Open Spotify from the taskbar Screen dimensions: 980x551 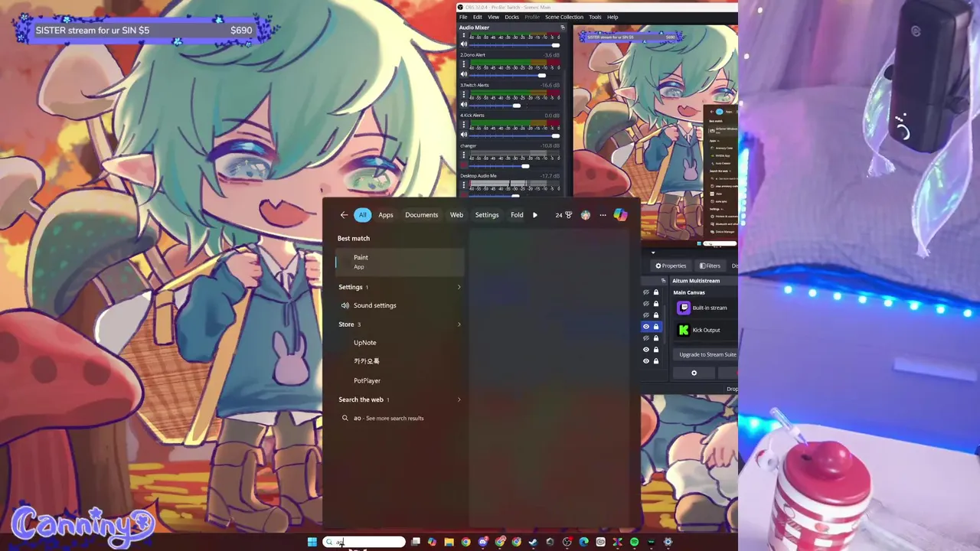[x=634, y=542]
